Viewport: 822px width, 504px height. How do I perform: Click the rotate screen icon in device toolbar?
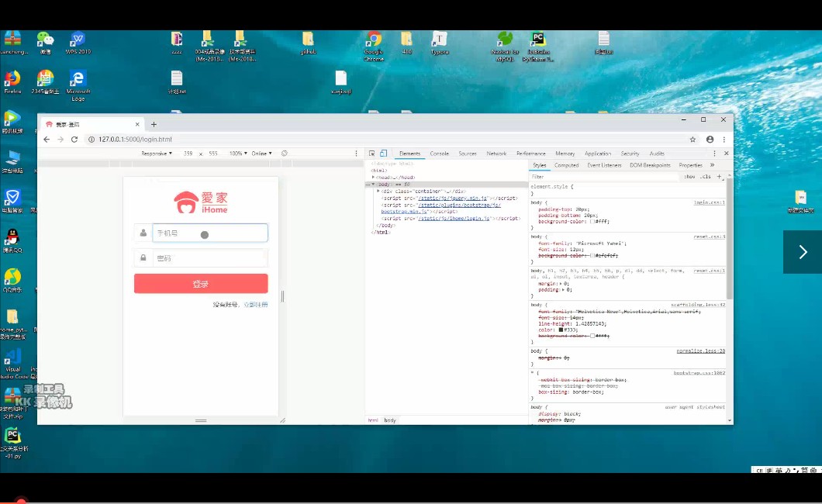click(284, 154)
